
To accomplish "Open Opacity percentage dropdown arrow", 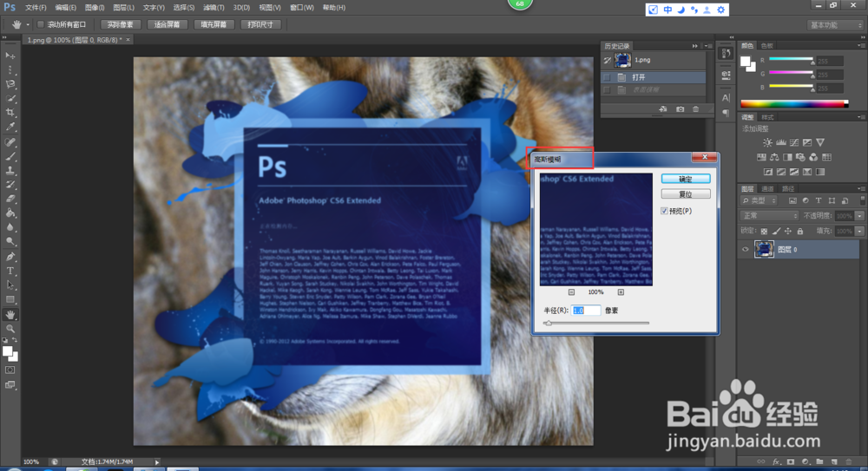I will [859, 216].
